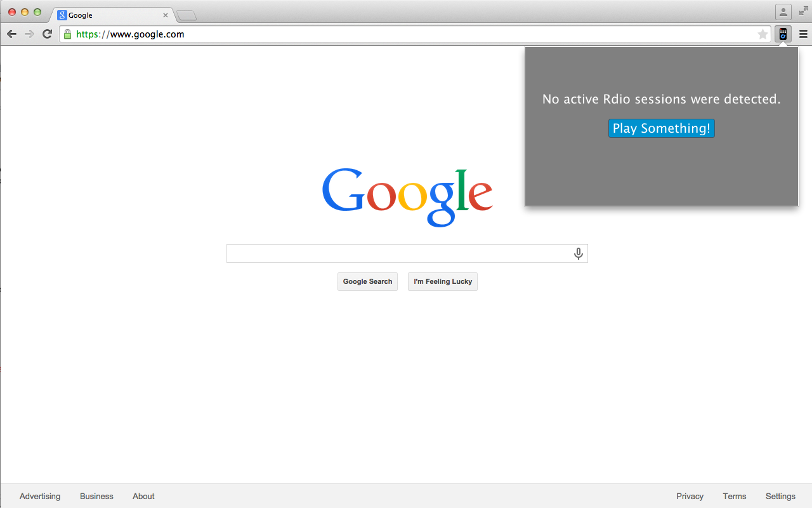Open the Privacy footer link
Screen dimensions: 812x508
click(x=690, y=497)
